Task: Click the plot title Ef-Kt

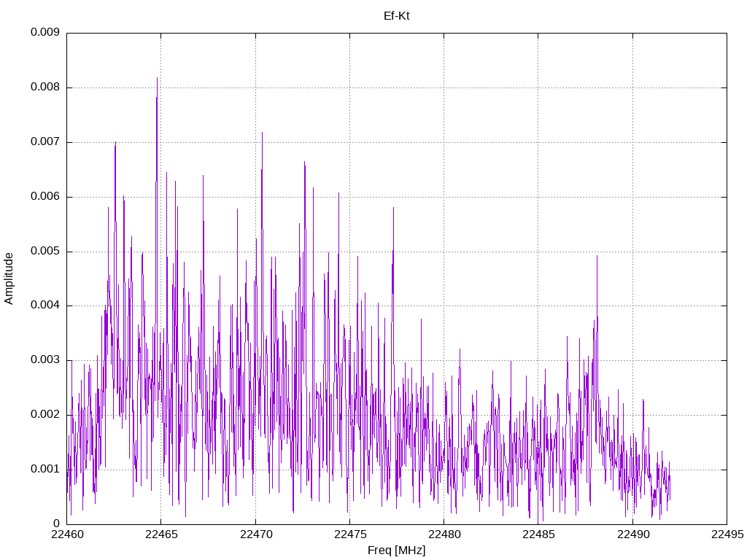Action: 396,16
